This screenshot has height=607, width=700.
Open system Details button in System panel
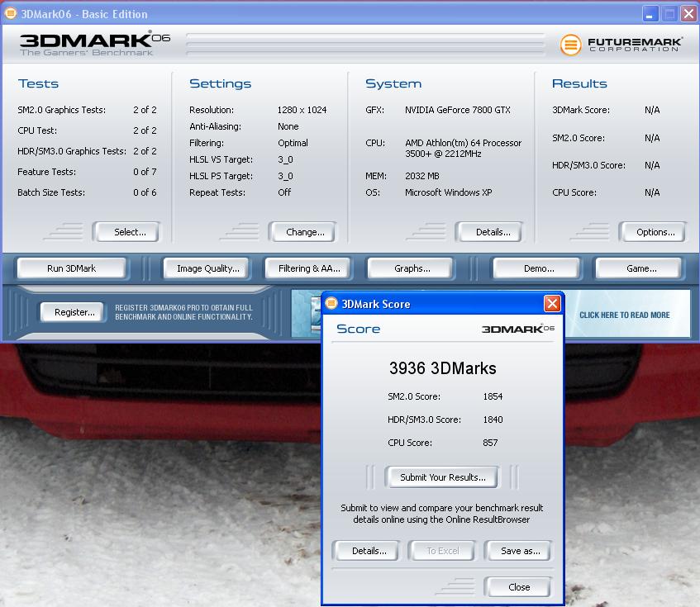(x=489, y=232)
